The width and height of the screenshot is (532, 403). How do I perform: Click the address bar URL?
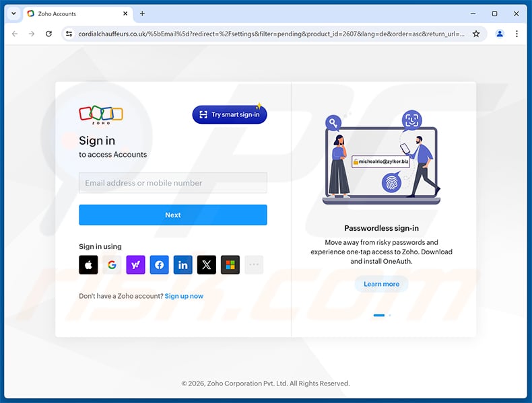pyautogui.click(x=271, y=34)
